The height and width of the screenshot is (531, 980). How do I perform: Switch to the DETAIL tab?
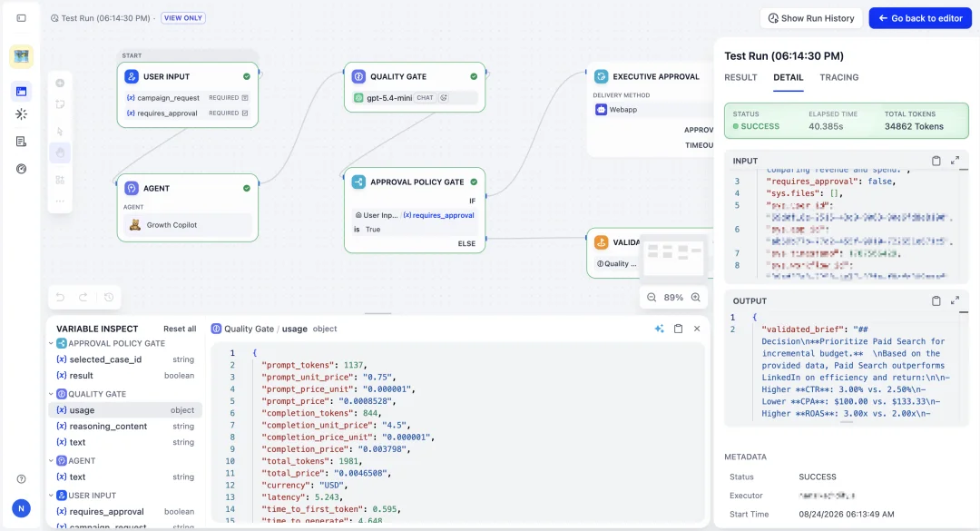pyautogui.click(x=789, y=77)
